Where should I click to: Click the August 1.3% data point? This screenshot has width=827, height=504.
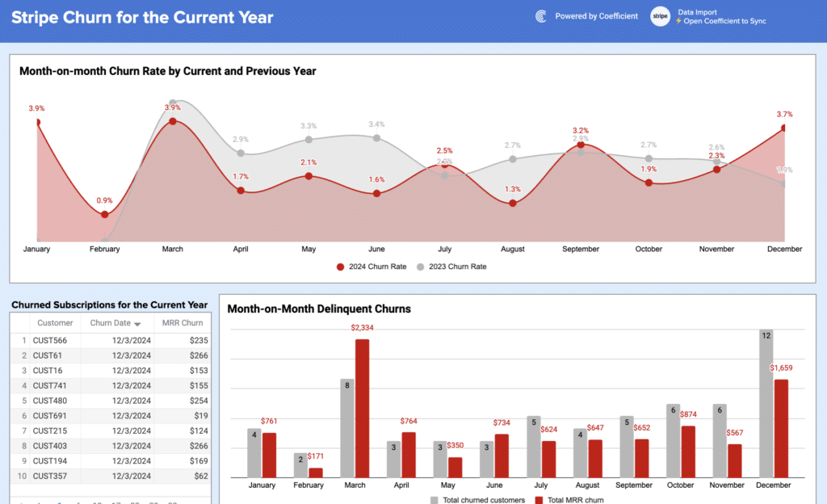click(513, 203)
